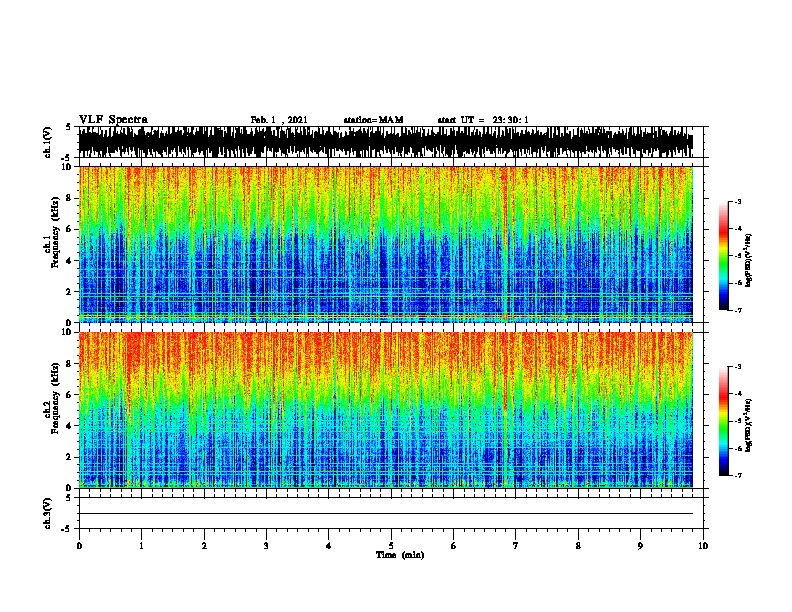
Task: Click the "ch.3(V)" axis label
Action: (x=47, y=513)
